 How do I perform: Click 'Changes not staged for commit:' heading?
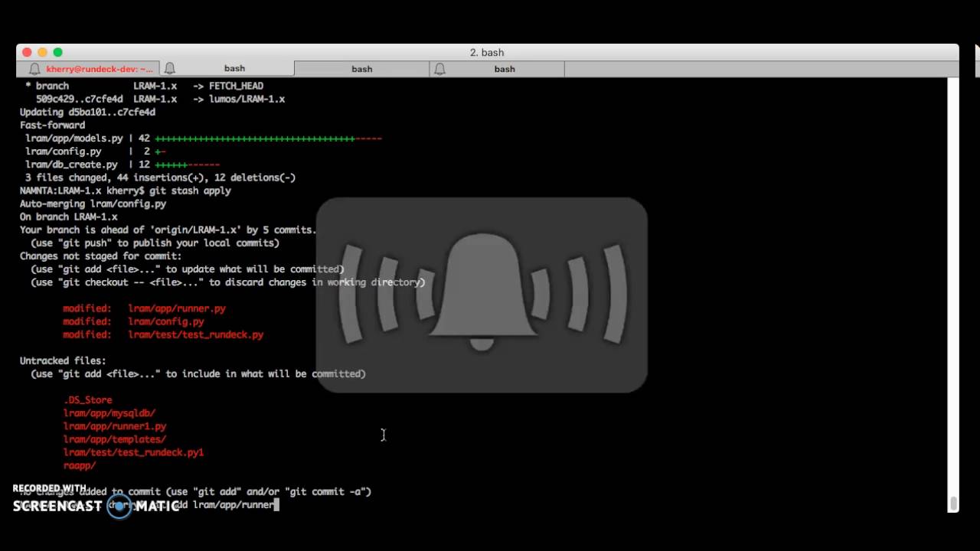tap(100, 256)
